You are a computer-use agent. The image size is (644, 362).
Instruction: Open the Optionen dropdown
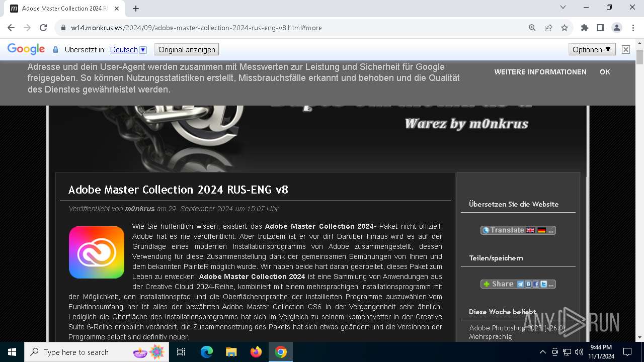(x=592, y=50)
